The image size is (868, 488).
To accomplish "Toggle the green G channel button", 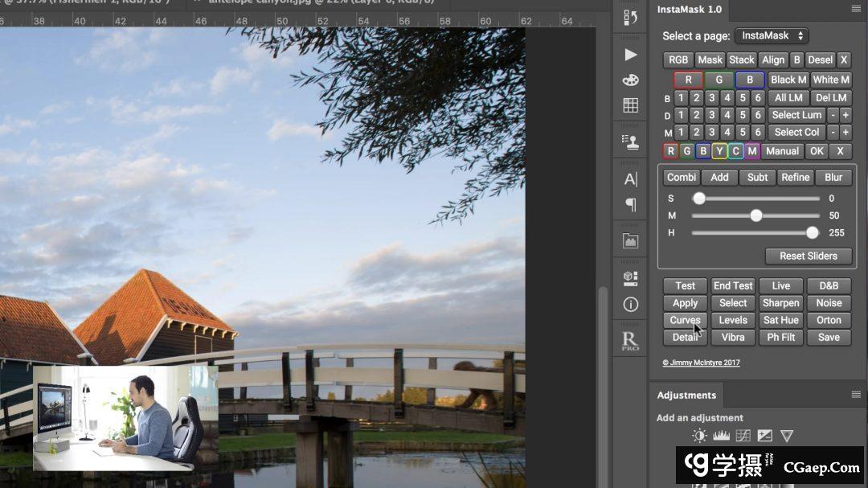I will click(719, 80).
